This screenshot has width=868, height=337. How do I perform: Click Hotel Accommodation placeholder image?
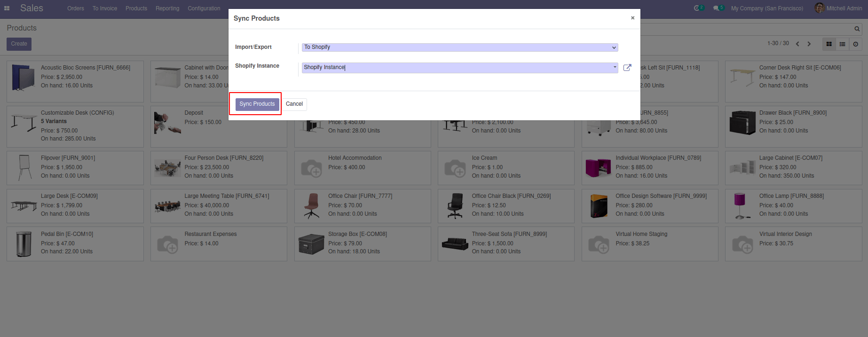pyautogui.click(x=311, y=168)
